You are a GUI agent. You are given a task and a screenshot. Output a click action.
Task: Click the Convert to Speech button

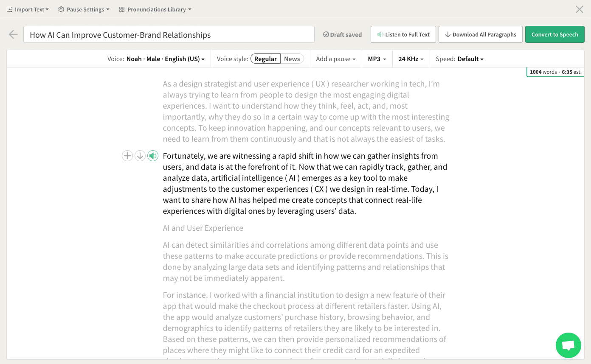(x=554, y=34)
